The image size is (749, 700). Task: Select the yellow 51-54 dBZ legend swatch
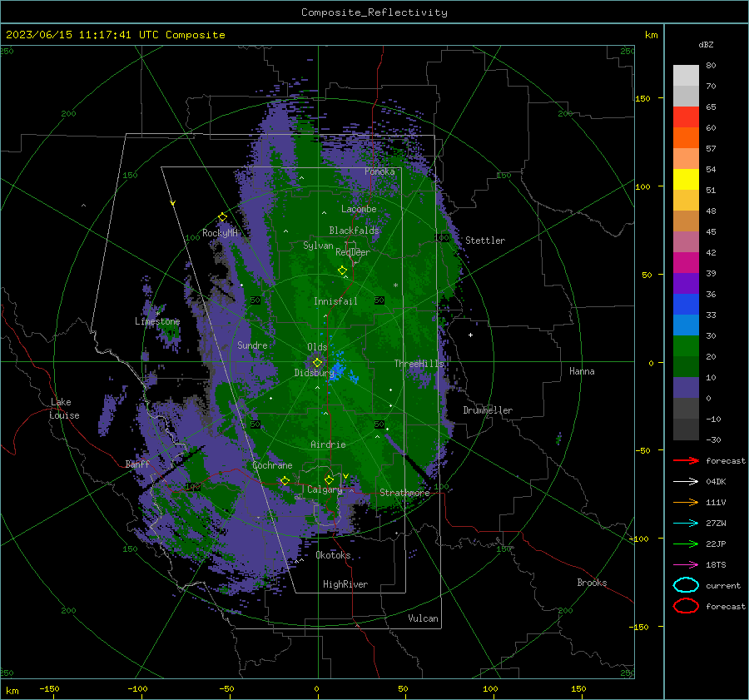pyautogui.click(x=686, y=180)
